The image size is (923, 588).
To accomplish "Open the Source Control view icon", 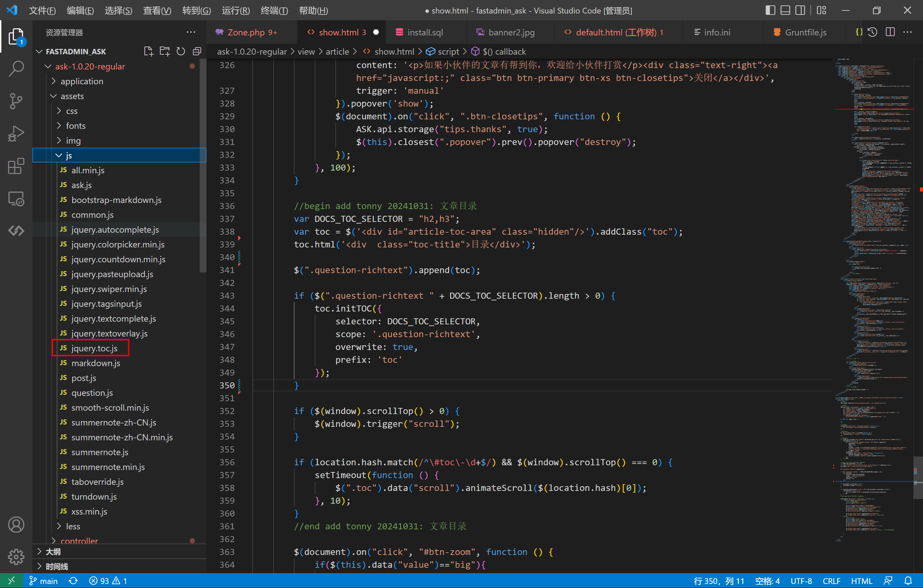I will [x=16, y=101].
